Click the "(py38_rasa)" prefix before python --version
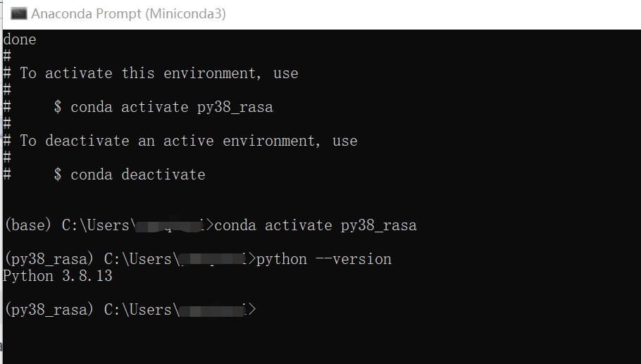This screenshot has width=641, height=364. pyautogui.click(x=49, y=259)
